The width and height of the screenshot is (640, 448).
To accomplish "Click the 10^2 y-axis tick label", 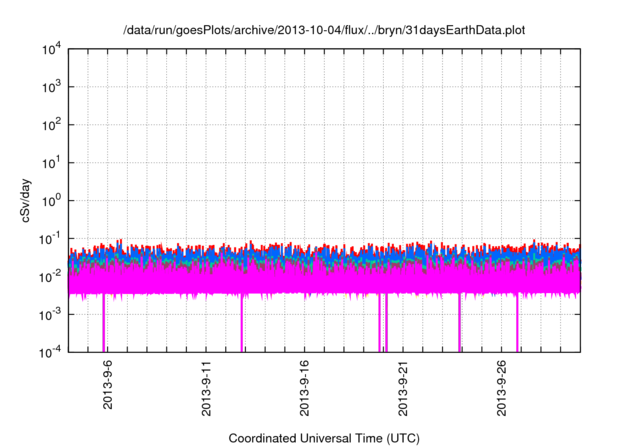I will [51, 125].
